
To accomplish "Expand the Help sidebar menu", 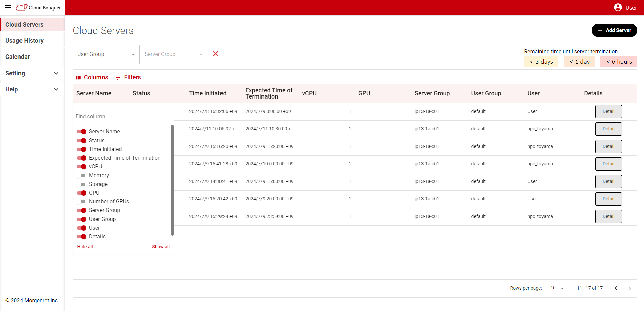I will point(32,89).
